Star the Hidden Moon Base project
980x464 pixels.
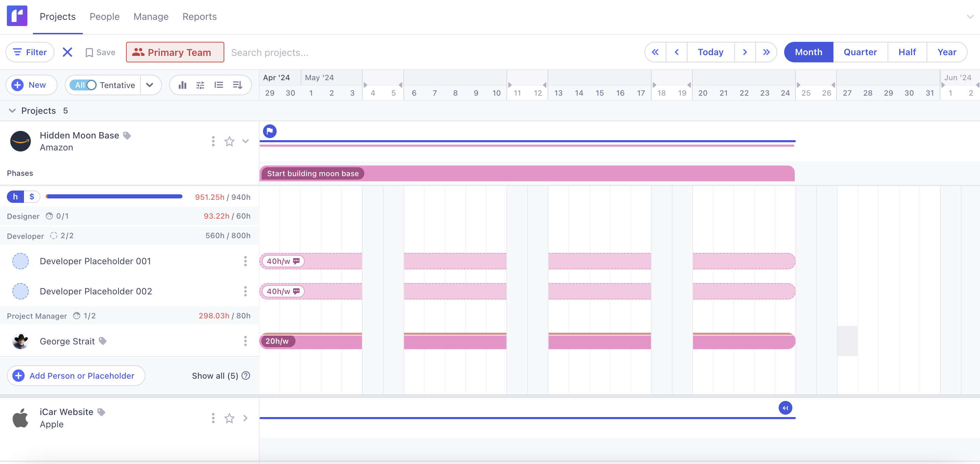tap(229, 142)
